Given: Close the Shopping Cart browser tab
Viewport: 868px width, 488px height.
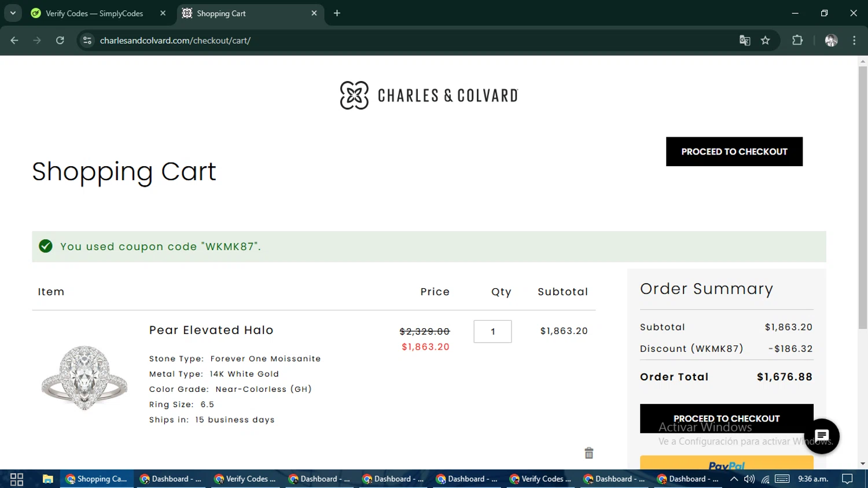Looking at the screenshot, I should (x=314, y=13).
